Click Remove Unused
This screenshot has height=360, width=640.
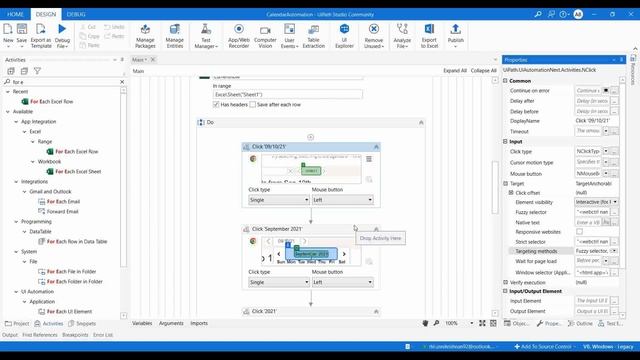pyautogui.click(x=373, y=36)
